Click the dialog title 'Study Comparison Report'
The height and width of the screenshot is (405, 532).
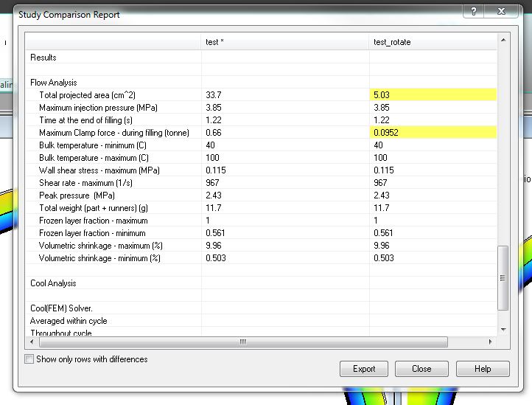(x=69, y=15)
